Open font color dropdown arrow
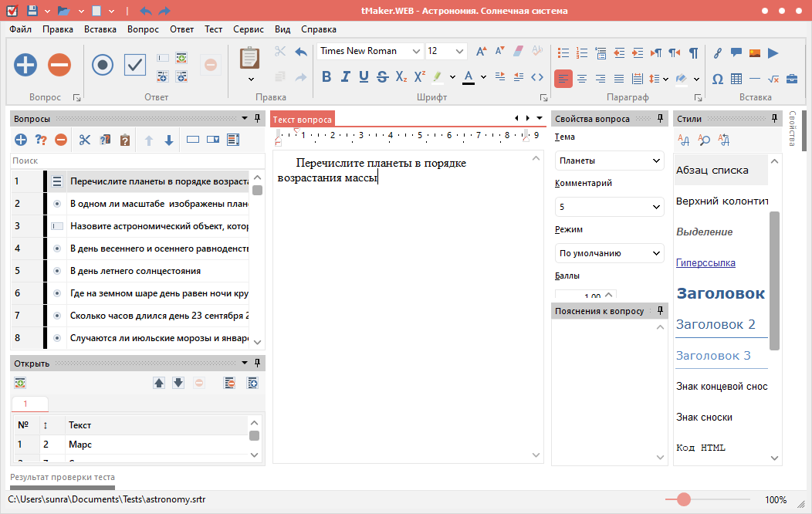The image size is (812, 514). click(484, 77)
